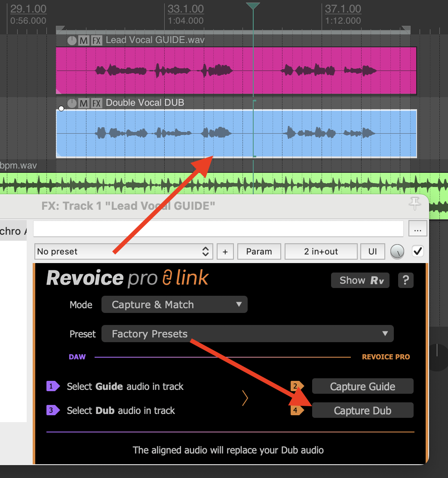Click the plus button beside preset box
The width and height of the screenshot is (448, 478).
point(225,251)
